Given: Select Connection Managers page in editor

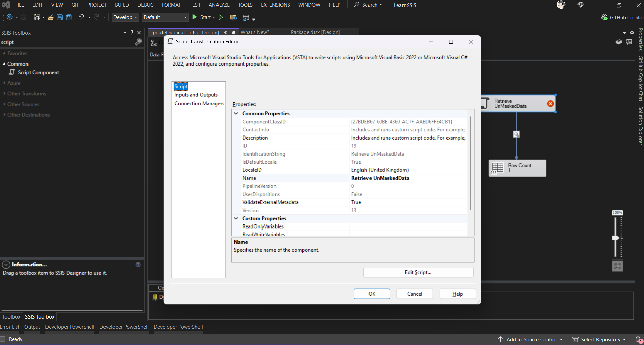Looking at the screenshot, I should pos(199,103).
